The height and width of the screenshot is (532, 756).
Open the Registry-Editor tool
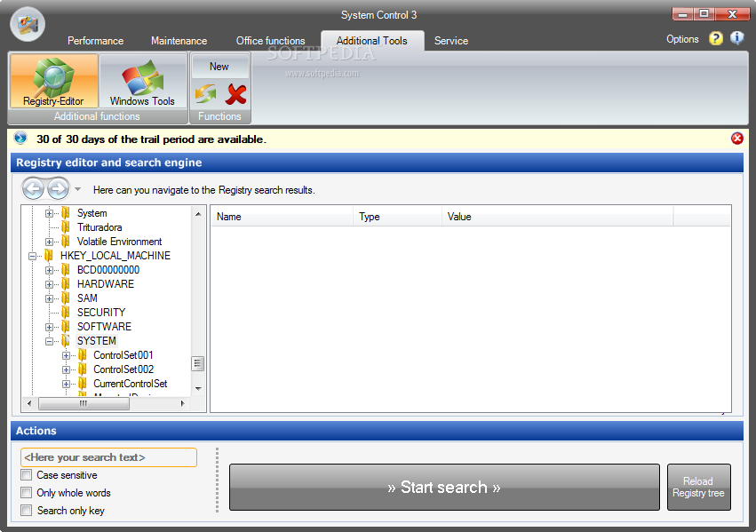(x=54, y=81)
